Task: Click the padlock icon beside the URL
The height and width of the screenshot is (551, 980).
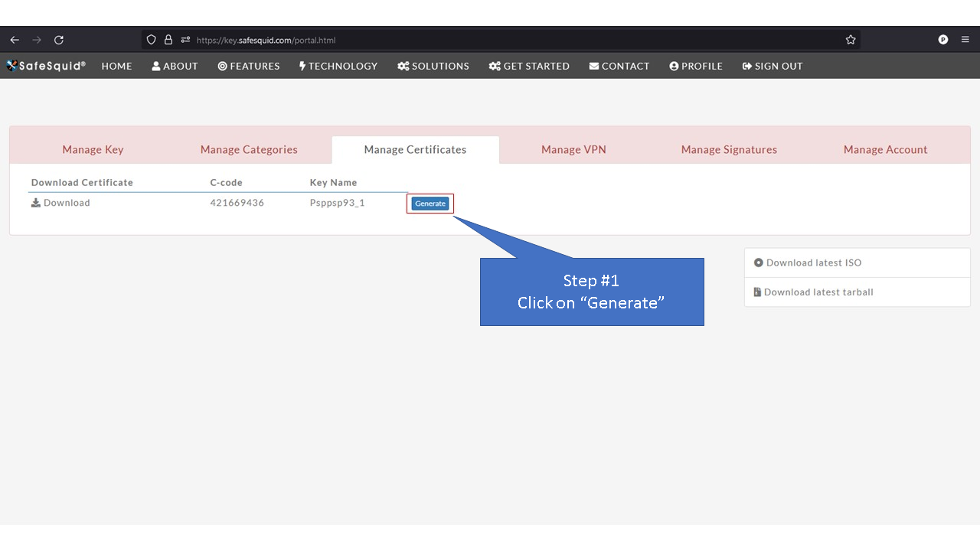Action: point(168,39)
